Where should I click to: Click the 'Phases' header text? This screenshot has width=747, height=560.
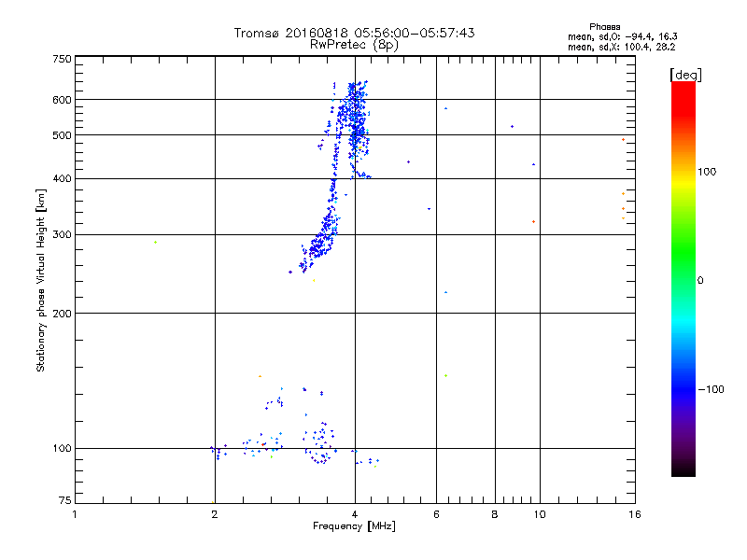click(604, 27)
